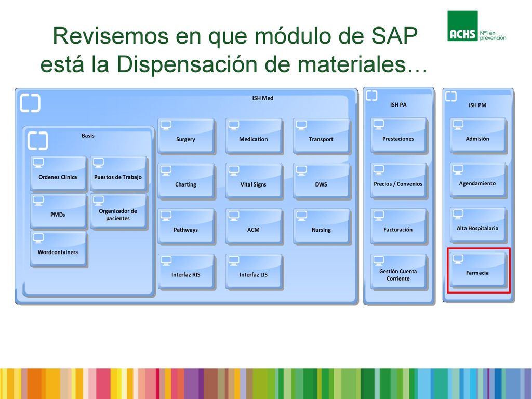532x399 pixels.
Task: Open the Transport module box
Action: coord(321,136)
